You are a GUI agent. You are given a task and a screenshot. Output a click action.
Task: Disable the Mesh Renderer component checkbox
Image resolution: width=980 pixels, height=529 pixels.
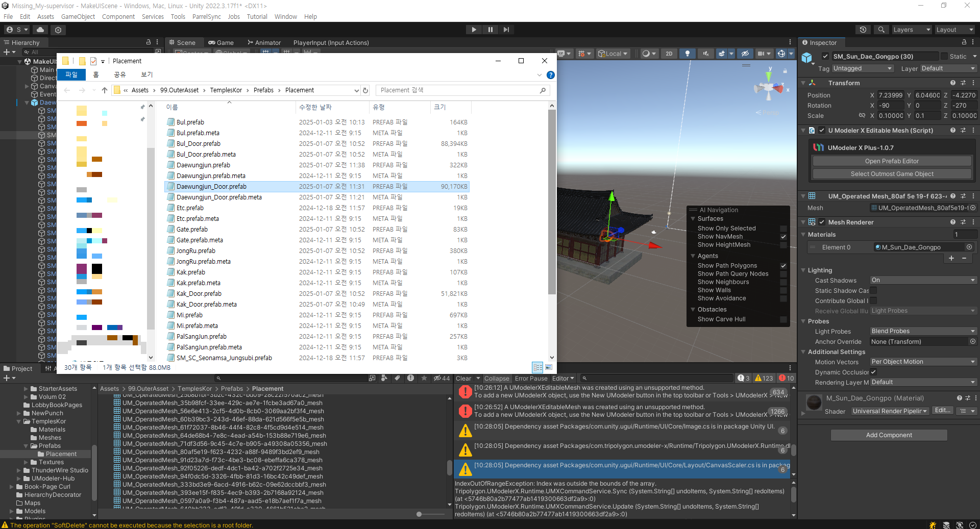click(822, 222)
